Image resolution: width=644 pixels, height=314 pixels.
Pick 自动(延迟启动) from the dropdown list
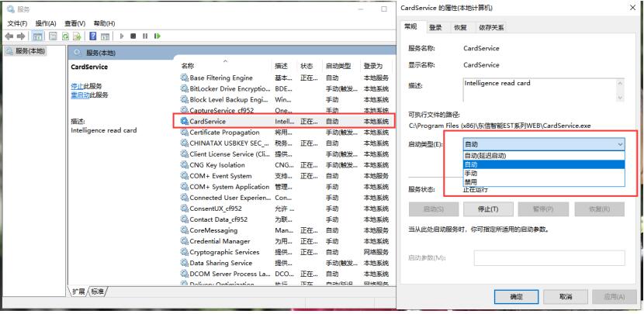click(485, 156)
